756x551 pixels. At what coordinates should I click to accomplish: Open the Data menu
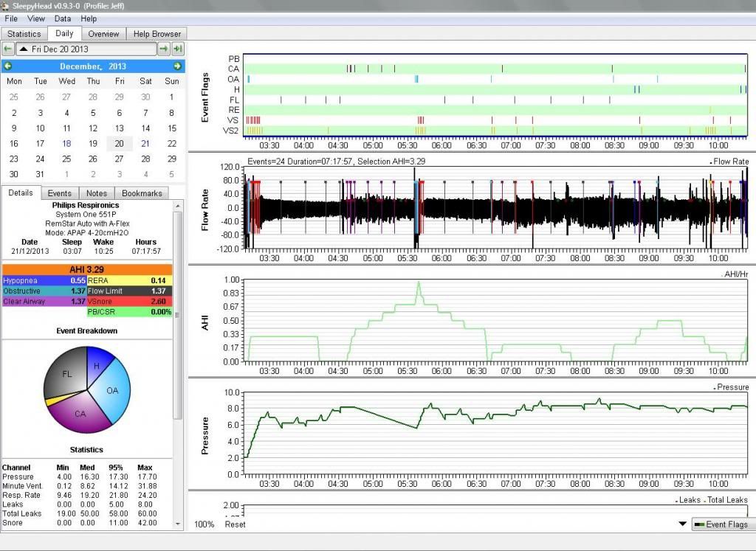63,18
